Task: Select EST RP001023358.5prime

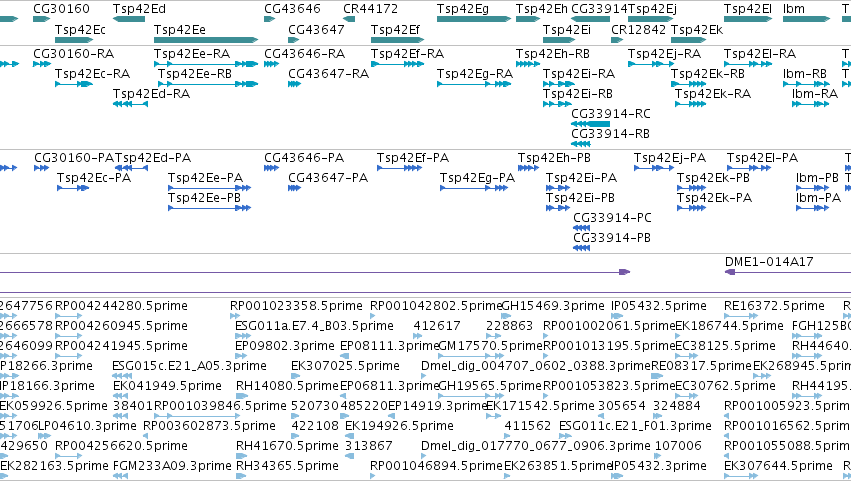Action: tap(296, 306)
